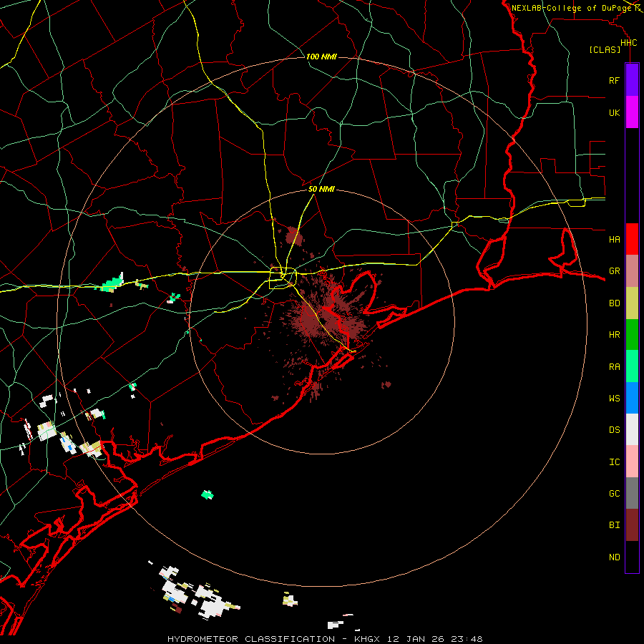The height and width of the screenshot is (644, 644).
Task: Click the GR legend label
Action: click(x=614, y=271)
